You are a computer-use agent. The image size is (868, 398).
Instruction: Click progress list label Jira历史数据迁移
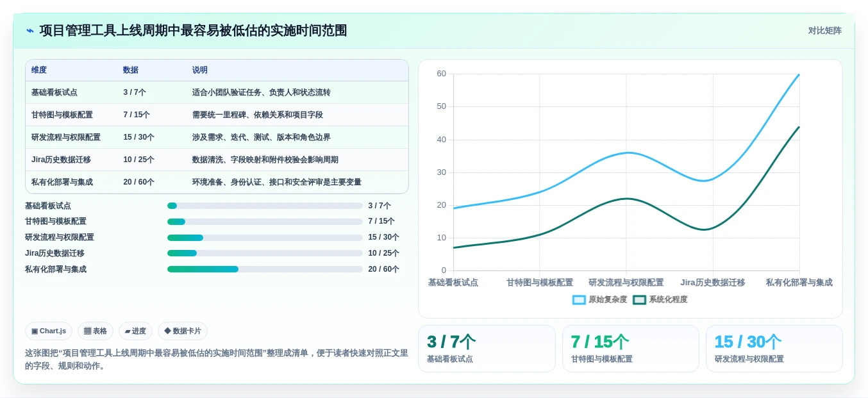(54, 253)
